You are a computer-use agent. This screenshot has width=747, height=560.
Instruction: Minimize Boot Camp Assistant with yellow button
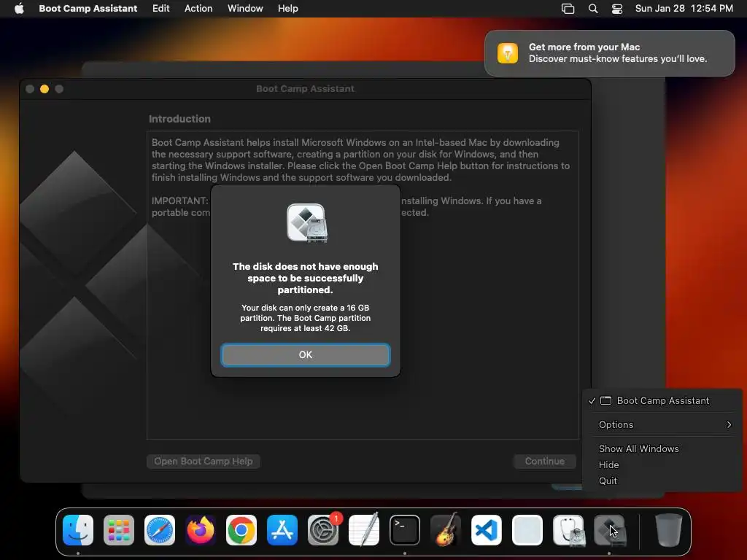[x=44, y=89]
